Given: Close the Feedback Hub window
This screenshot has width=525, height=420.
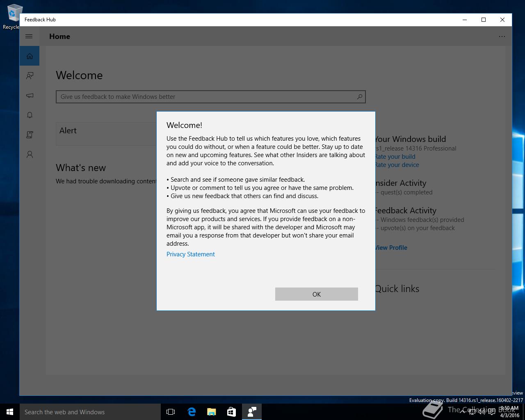Looking at the screenshot, I should pos(502,20).
